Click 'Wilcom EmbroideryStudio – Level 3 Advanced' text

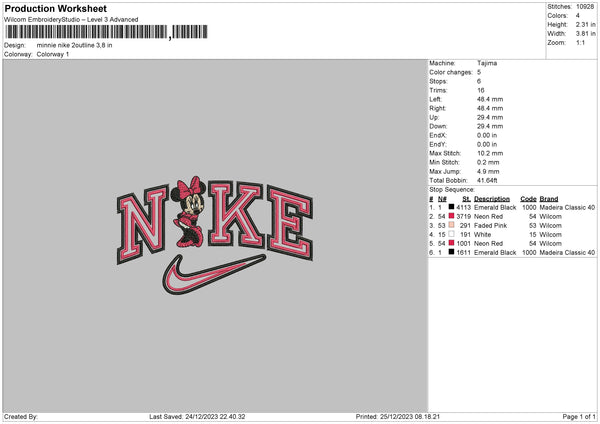click(71, 20)
